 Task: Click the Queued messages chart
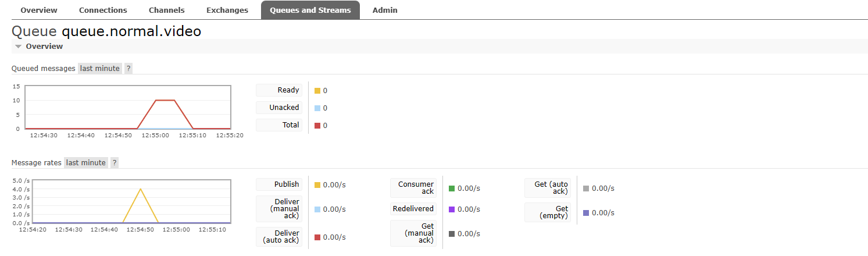tap(128, 107)
